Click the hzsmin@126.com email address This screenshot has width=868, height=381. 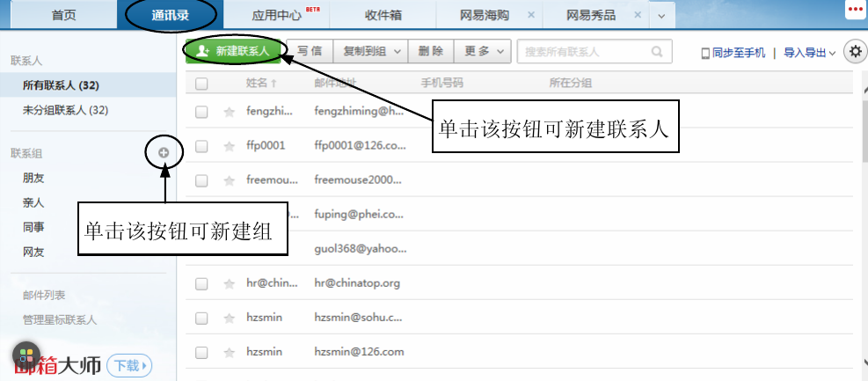[360, 352]
